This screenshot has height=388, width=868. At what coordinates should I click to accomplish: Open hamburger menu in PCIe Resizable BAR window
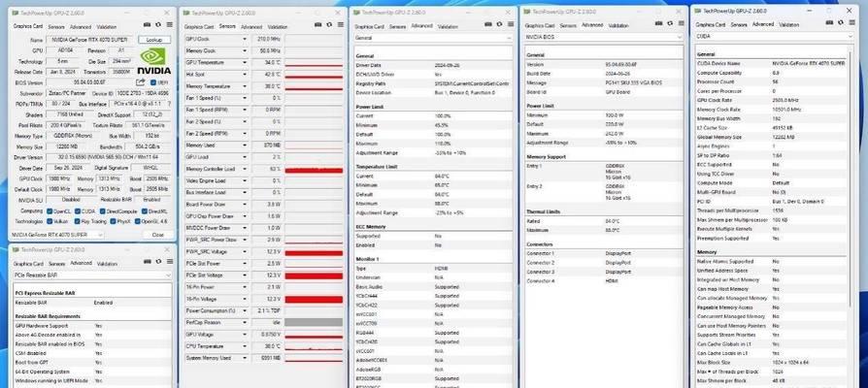point(169,263)
